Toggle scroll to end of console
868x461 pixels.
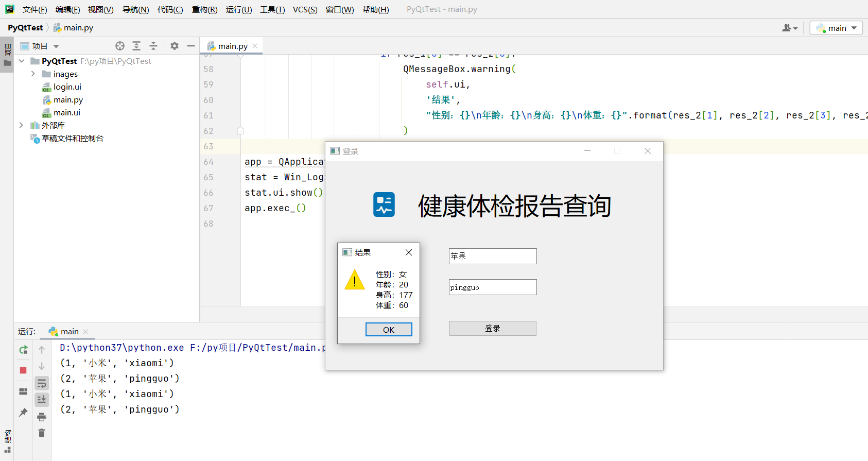(42, 400)
